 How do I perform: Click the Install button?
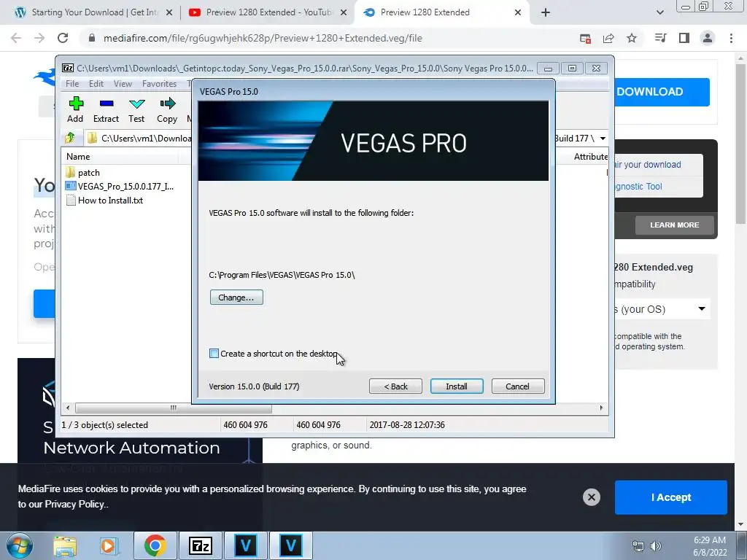pyautogui.click(x=457, y=386)
